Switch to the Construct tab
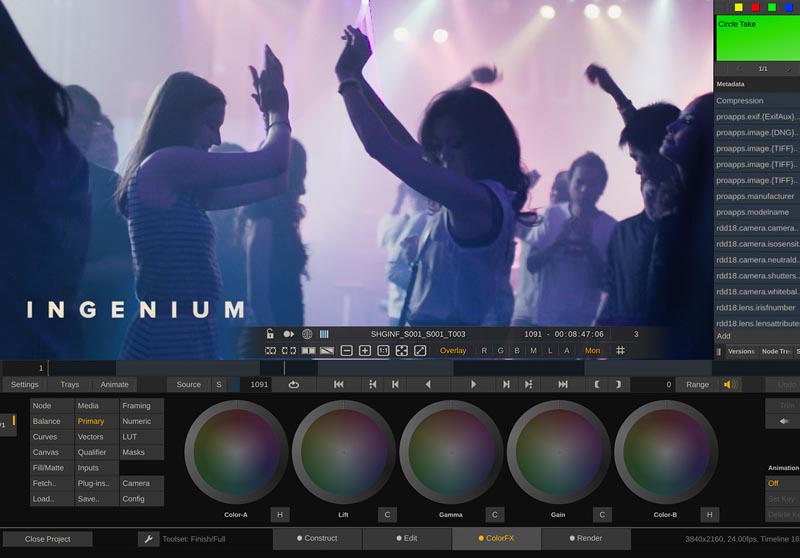The height and width of the screenshot is (558, 800). 317,539
